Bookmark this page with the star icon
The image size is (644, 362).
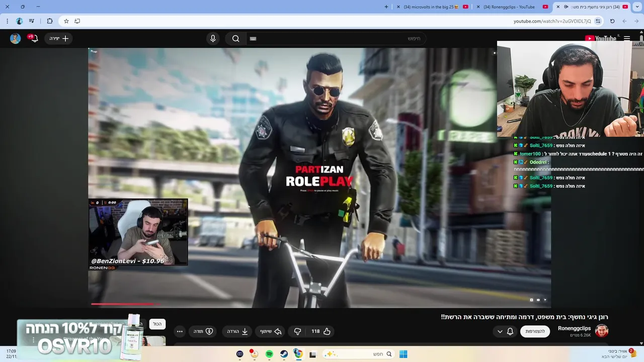point(66,21)
